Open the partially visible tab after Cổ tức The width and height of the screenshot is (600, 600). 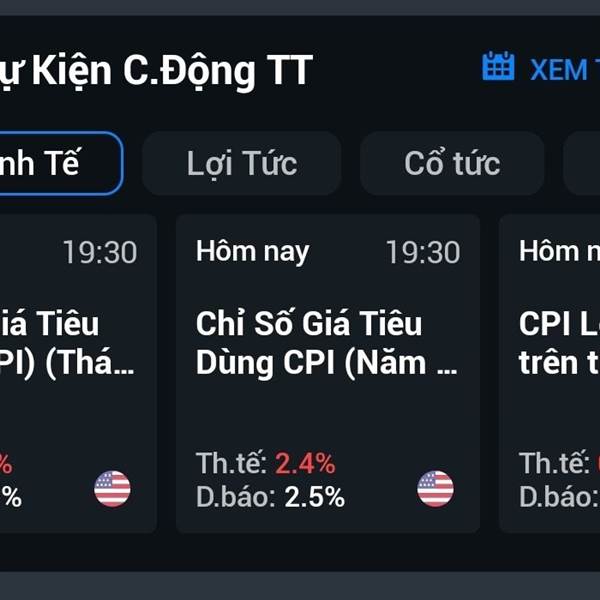coord(582,163)
